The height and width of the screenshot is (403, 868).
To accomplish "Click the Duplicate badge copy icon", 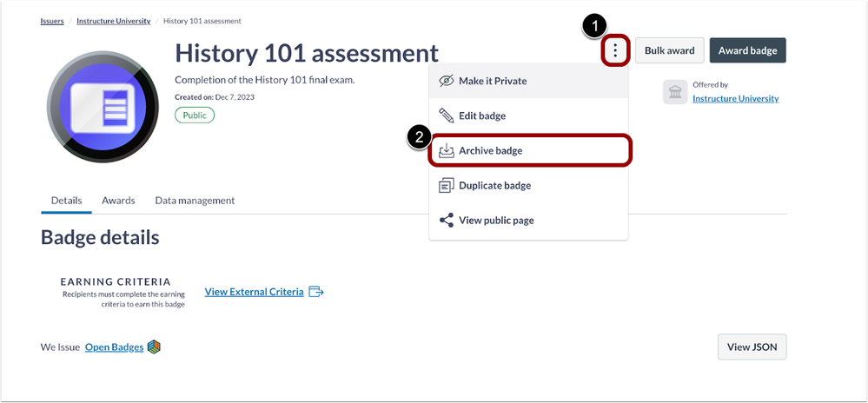I will coord(447,185).
